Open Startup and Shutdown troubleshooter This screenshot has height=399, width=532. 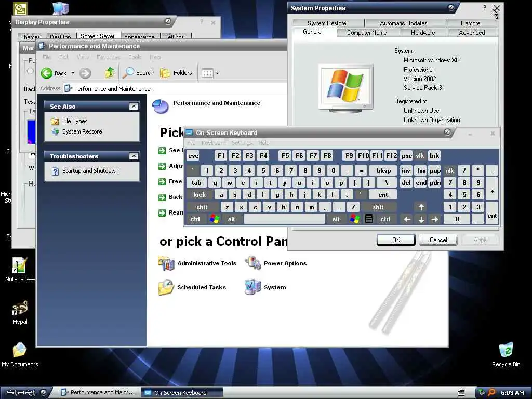pos(90,171)
